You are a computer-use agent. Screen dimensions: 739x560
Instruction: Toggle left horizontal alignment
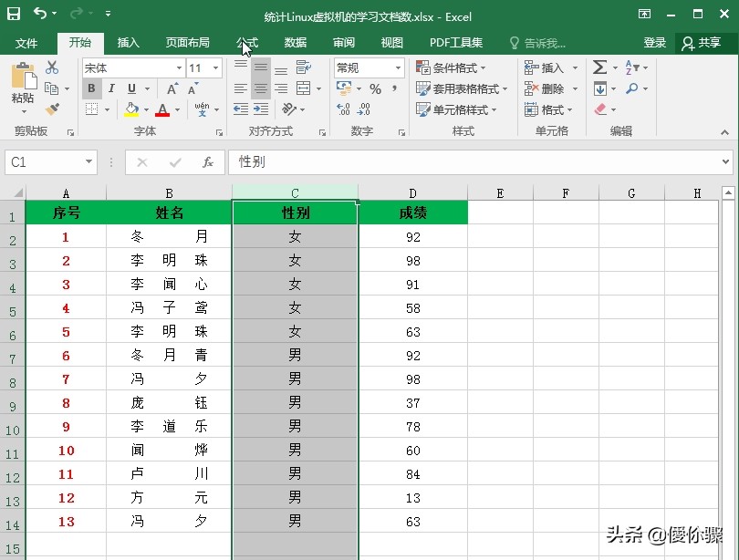coord(240,88)
